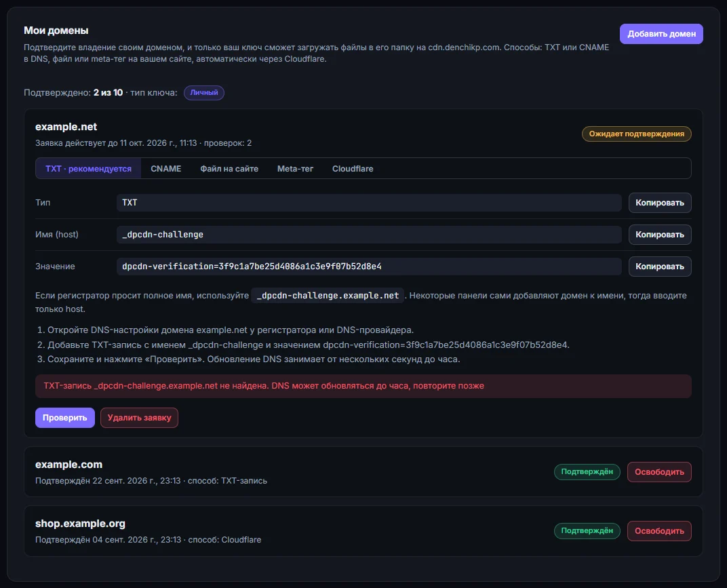Click the "Подтверждён" badge for shop.example.org
Screen dimensions: 727x588
(x=587, y=531)
